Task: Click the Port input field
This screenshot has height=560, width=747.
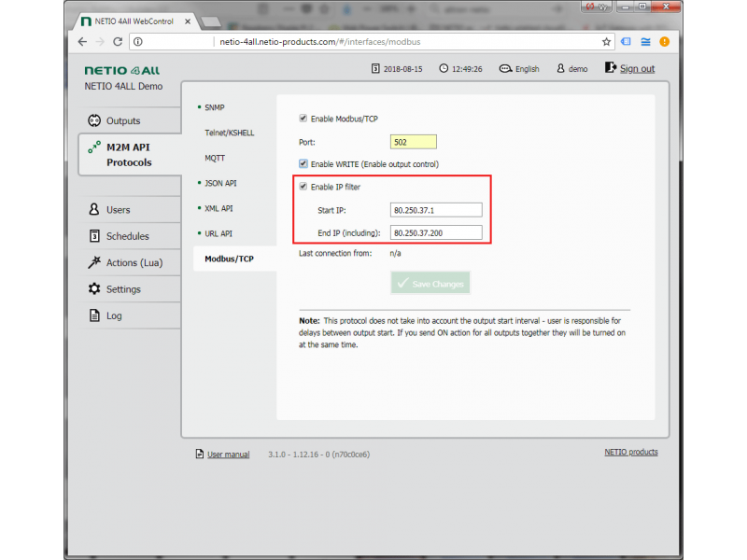Action: point(414,142)
